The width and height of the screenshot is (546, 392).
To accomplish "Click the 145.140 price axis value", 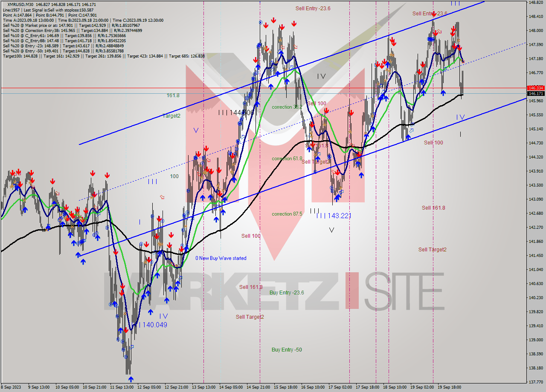I will [536, 129].
